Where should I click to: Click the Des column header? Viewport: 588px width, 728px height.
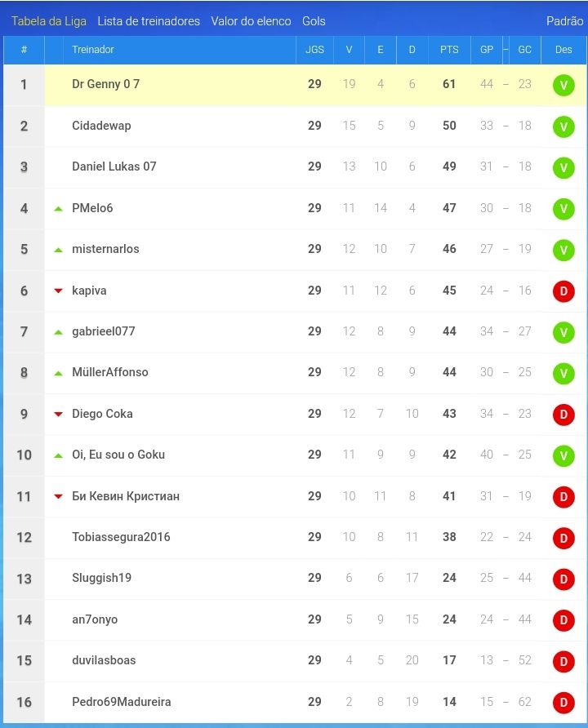(x=563, y=50)
